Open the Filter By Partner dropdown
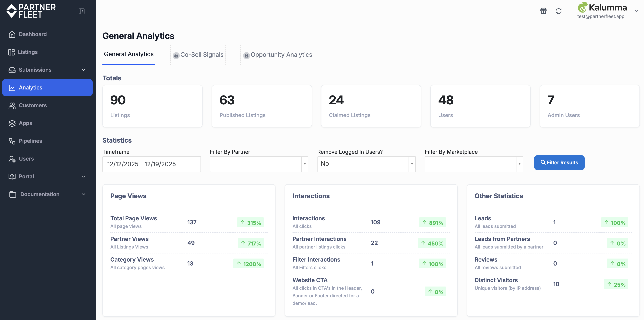Viewport: 644px width, 320px height. [259, 164]
